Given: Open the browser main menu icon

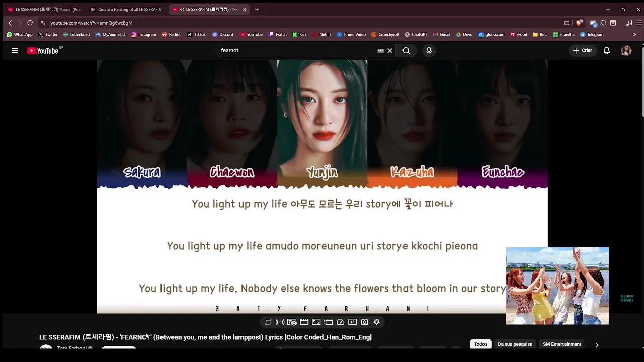Looking at the screenshot, I should point(639,23).
